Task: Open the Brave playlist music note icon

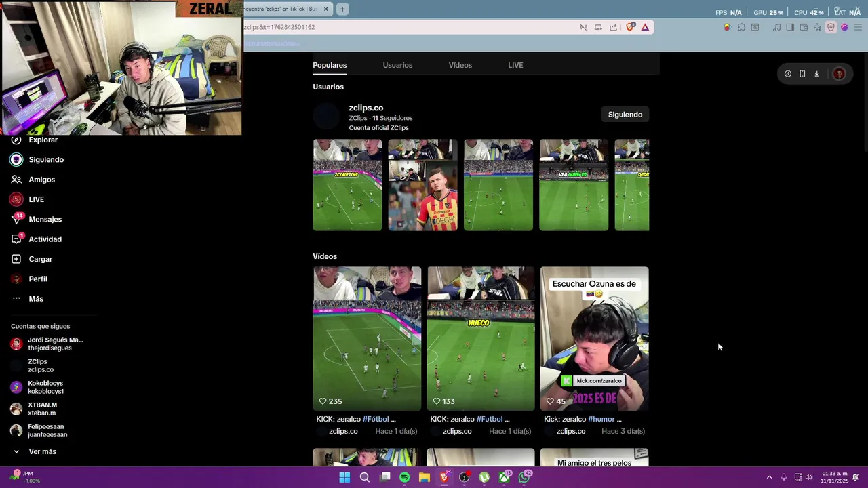Action: pos(777,27)
